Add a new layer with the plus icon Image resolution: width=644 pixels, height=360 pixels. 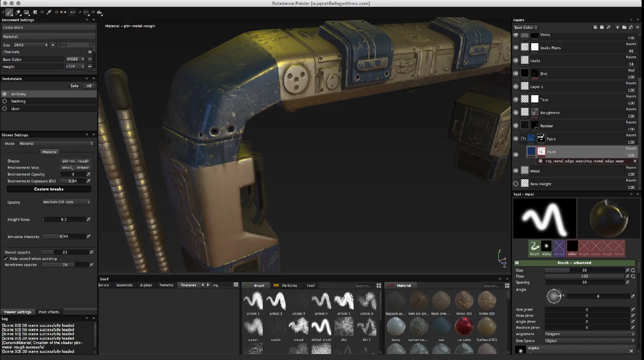tap(617, 27)
